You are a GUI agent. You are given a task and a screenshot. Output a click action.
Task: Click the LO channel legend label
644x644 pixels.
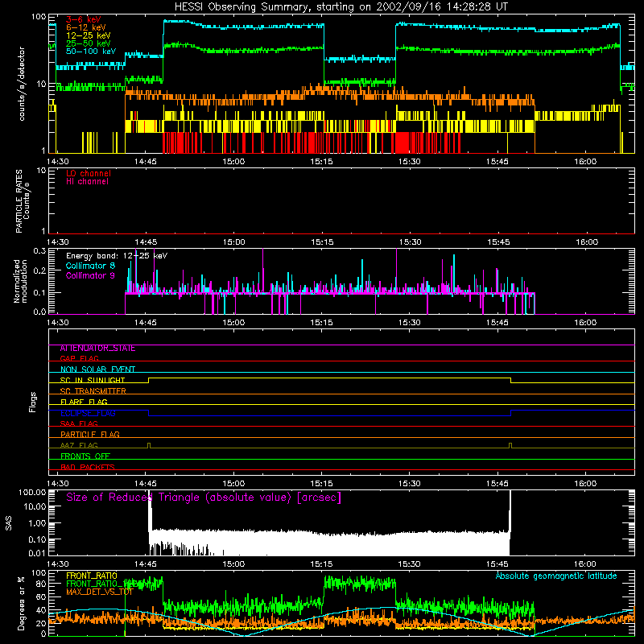pos(89,173)
